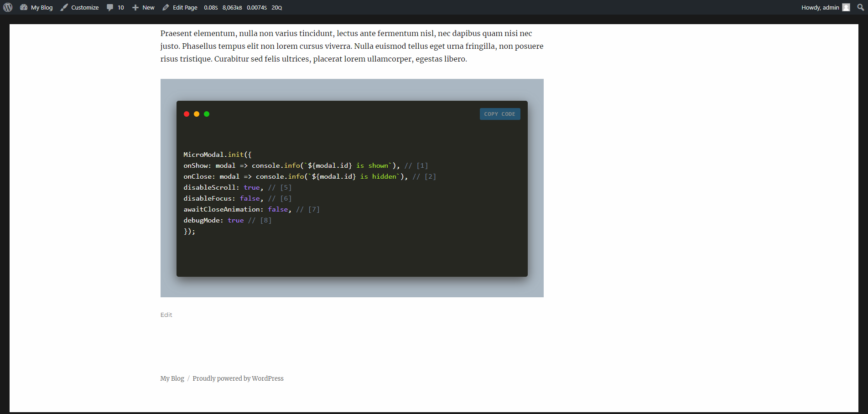Click the admin avatar image
The width and height of the screenshot is (868, 414).
click(x=846, y=7)
